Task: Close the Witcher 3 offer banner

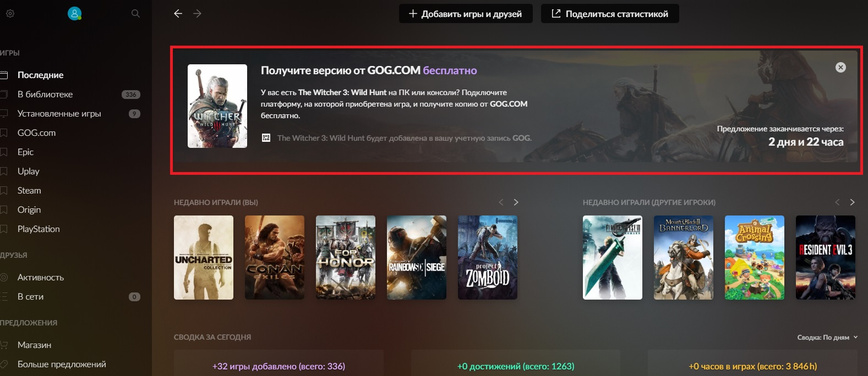Action: [x=840, y=67]
